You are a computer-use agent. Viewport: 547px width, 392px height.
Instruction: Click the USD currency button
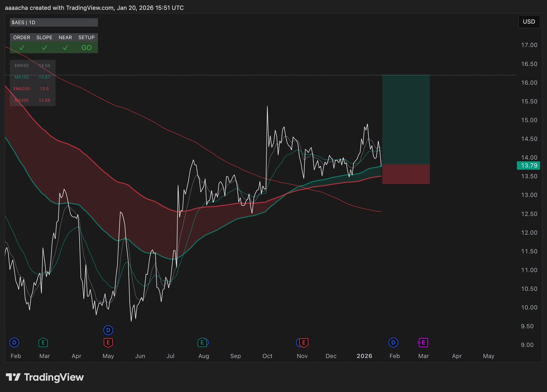529,22
